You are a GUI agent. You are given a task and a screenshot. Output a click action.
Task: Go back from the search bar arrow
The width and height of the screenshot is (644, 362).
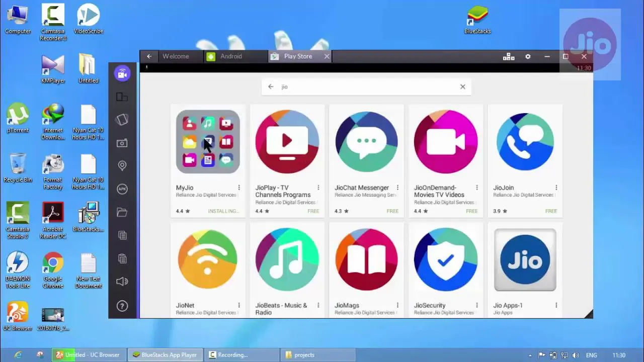click(x=271, y=86)
